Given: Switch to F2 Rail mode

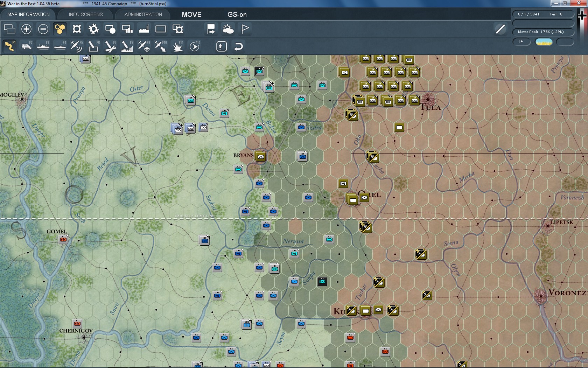Looking at the screenshot, I should 26,46.
